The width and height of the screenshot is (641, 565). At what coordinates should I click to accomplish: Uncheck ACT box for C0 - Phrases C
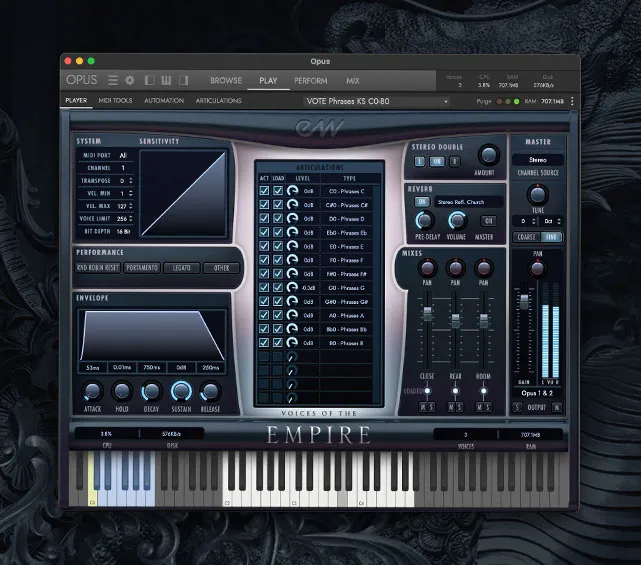point(264,191)
